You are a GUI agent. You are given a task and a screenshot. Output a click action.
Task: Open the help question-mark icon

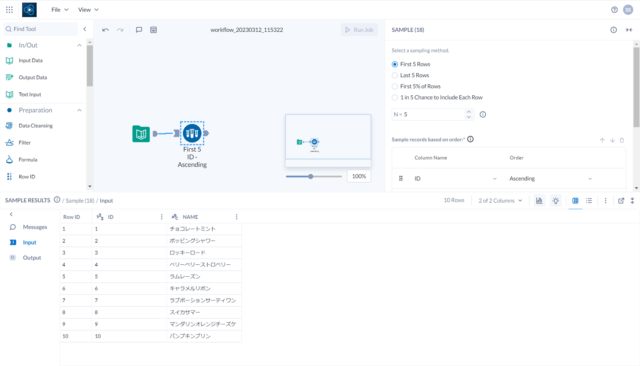pyautogui.click(x=614, y=10)
